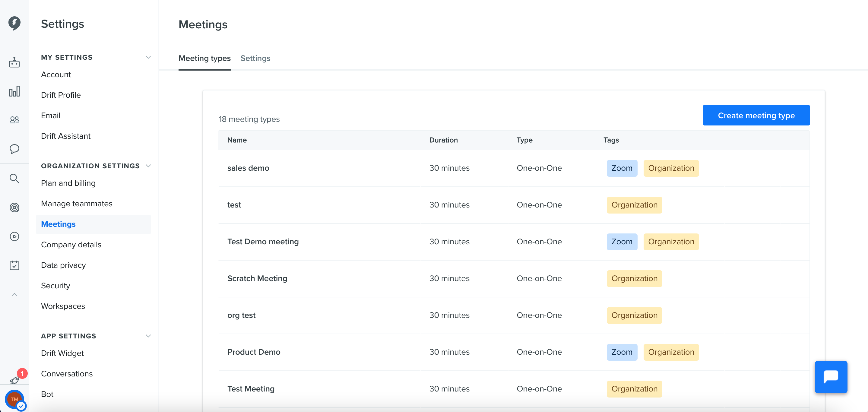Click the Duration column header
Viewport: 868px width, 412px height.
point(443,140)
